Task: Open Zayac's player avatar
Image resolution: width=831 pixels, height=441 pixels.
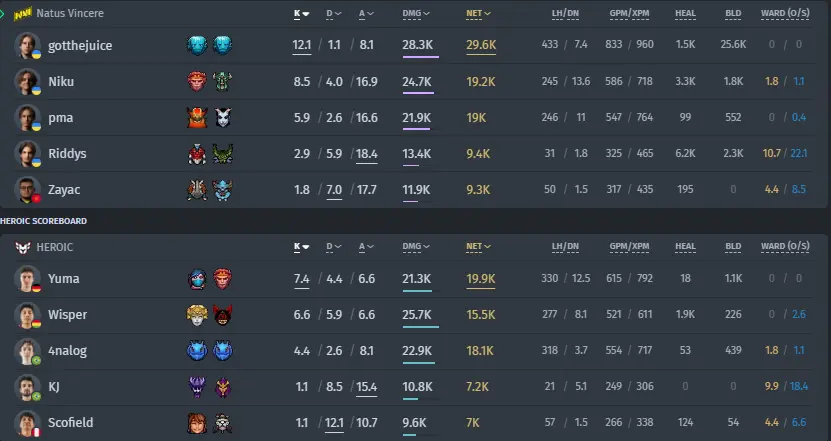Action: click(27, 190)
